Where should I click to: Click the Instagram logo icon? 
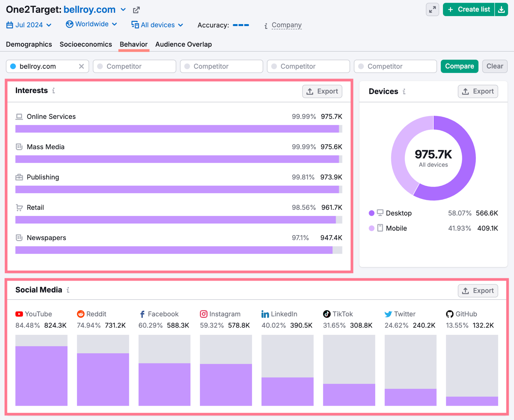click(x=204, y=314)
